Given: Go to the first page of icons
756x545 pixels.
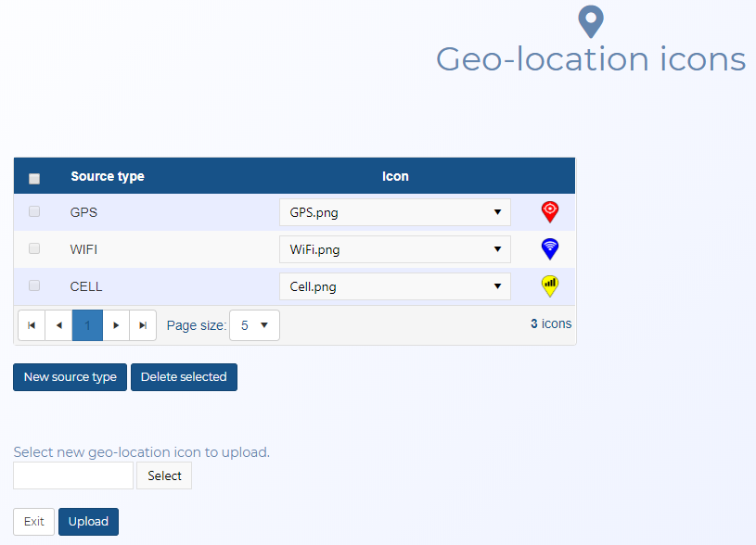Looking at the screenshot, I should [x=32, y=325].
